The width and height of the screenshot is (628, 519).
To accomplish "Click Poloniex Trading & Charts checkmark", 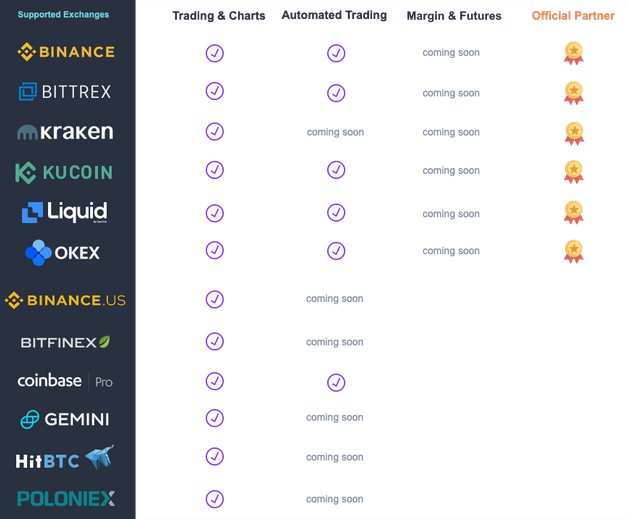I will tap(215, 499).
